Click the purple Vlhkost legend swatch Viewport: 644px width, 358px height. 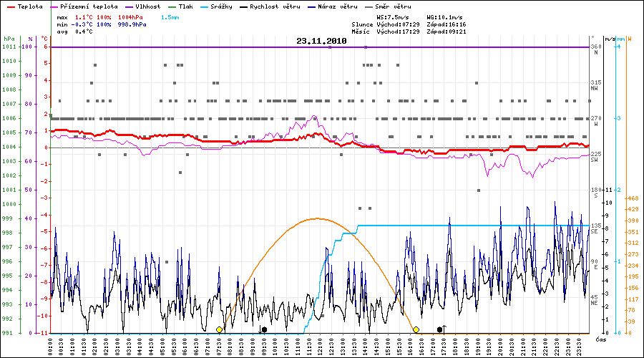(130, 7)
